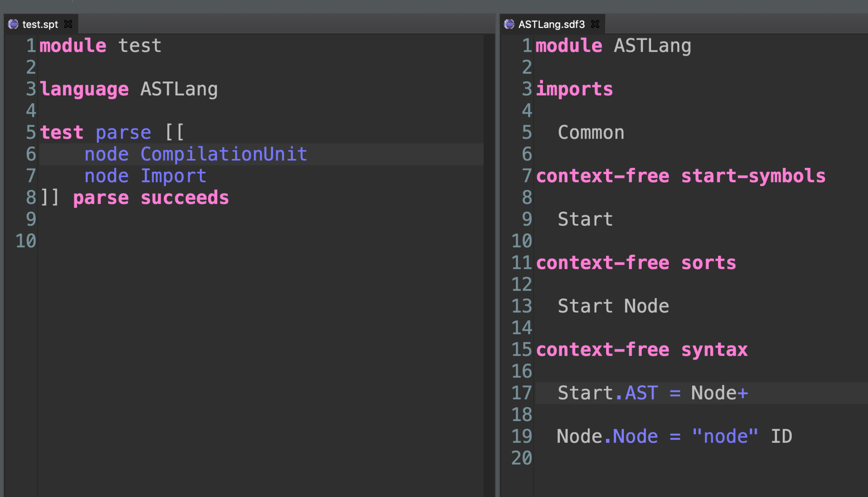Click line number 17 in ASTLang gutter
868x497 pixels.
pos(522,393)
